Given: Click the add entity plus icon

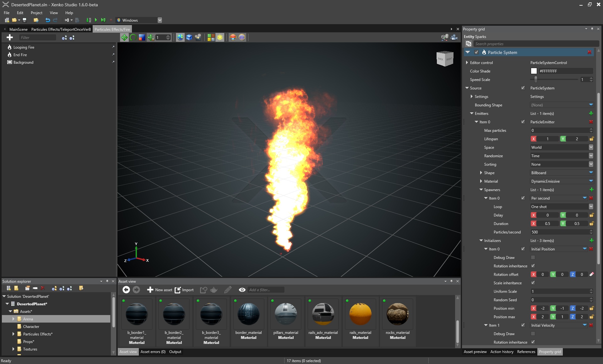Looking at the screenshot, I should [x=10, y=37].
